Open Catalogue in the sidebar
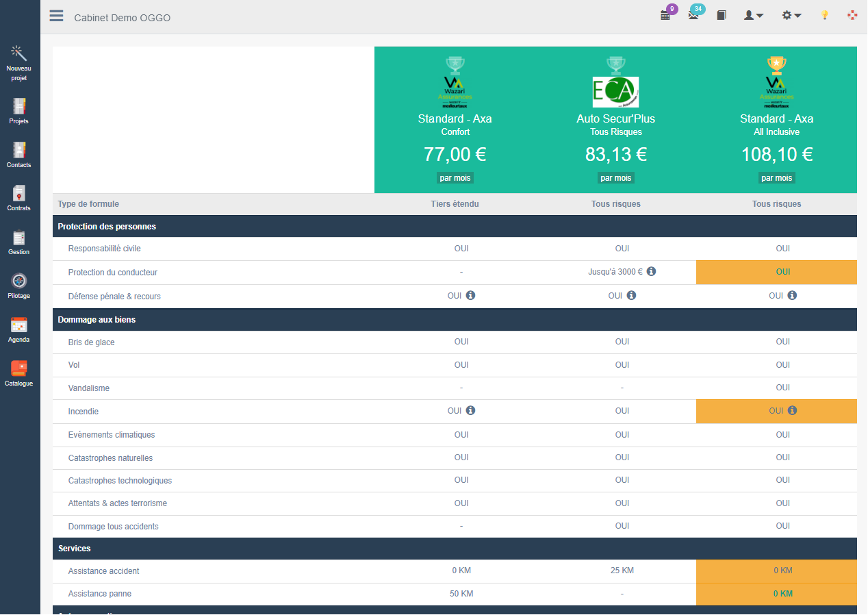 tap(18, 370)
